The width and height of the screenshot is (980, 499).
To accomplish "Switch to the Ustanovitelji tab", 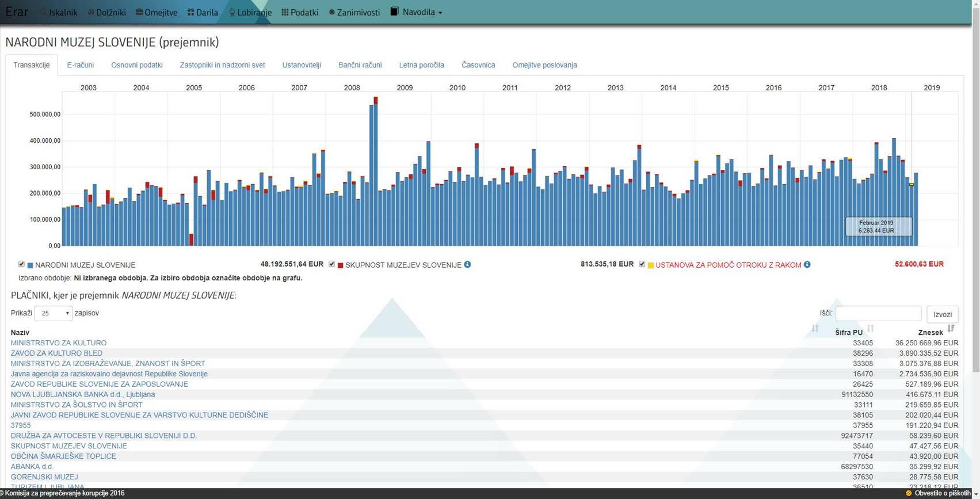I will point(302,65).
